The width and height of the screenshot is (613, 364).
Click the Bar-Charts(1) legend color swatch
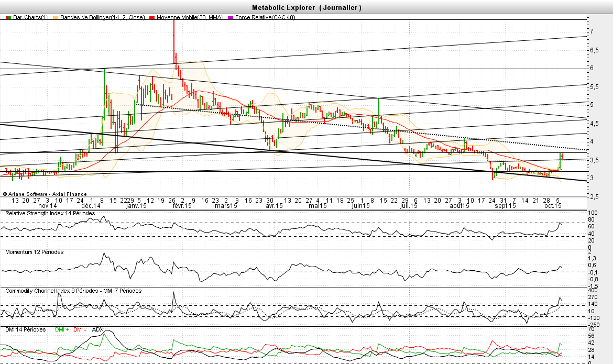pos(8,18)
